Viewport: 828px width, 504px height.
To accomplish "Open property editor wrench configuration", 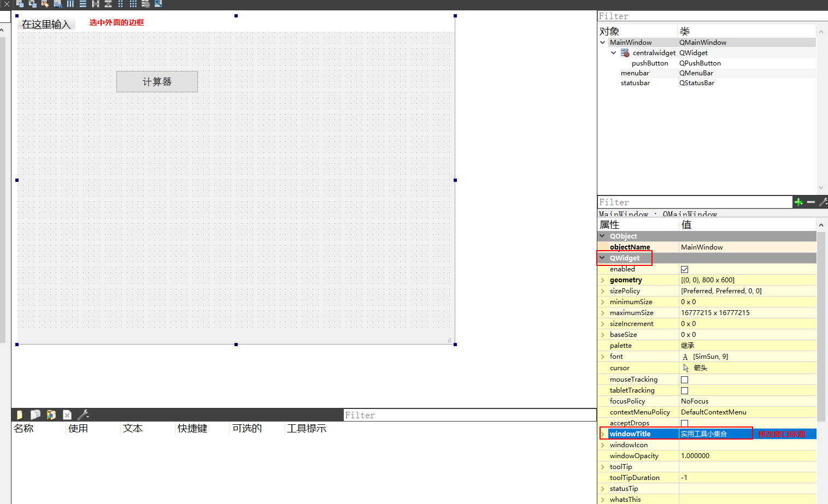I will [x=823, y=202].
